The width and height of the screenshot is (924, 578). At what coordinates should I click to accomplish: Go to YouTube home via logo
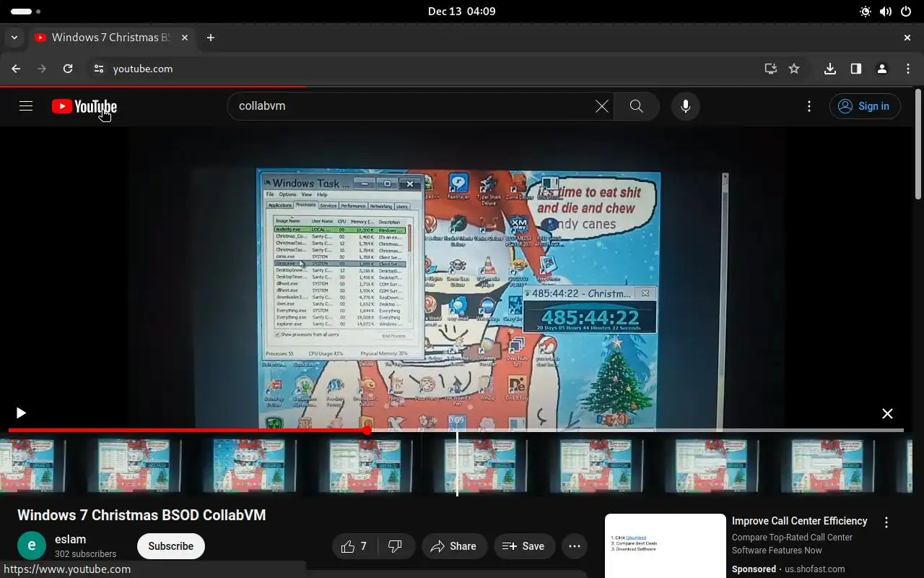click(x=84, y=106)
